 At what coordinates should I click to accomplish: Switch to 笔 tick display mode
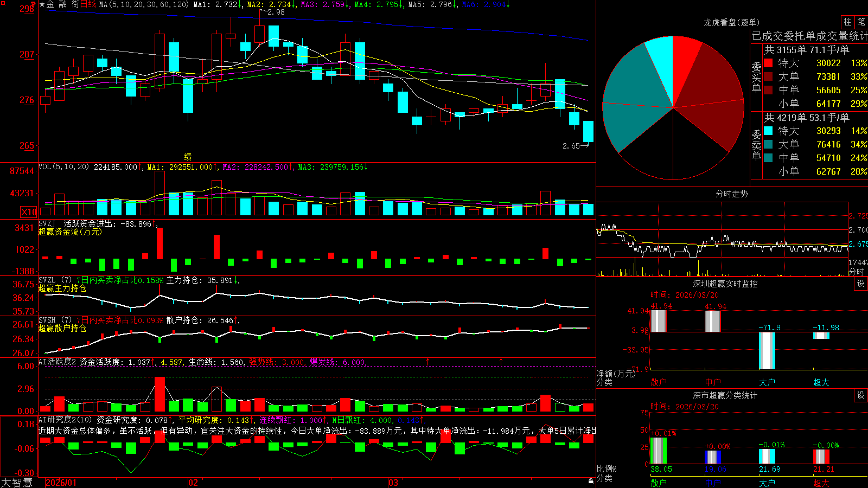tap(861, 22)
